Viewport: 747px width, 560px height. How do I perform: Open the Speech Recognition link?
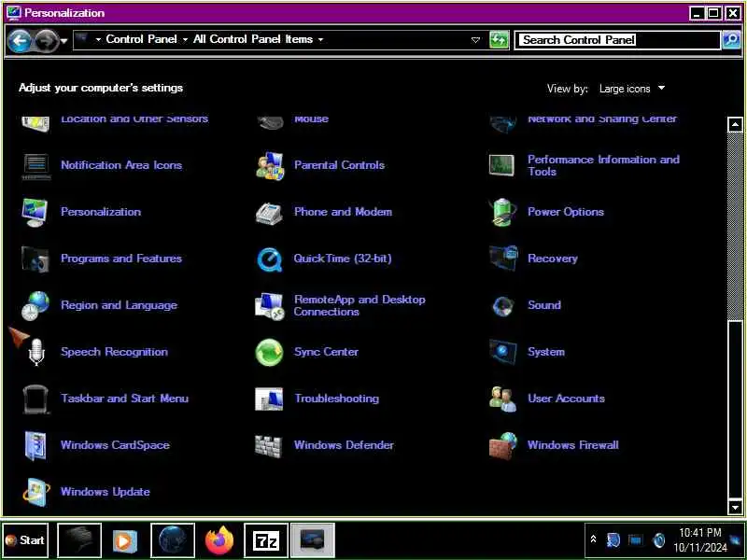tap(114, 352)
